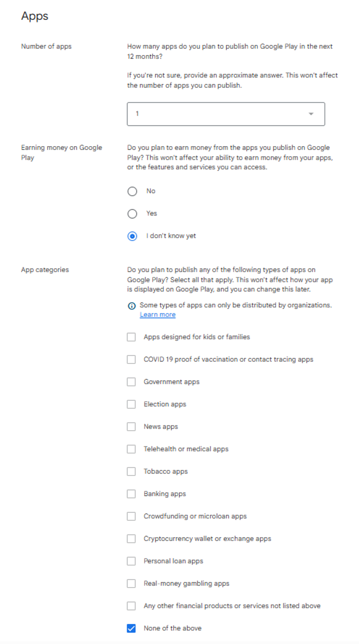Image resolution: width=359 pixels, height=644 pixels.
Task: Open the Learn more link
Action: pos(158,314)
